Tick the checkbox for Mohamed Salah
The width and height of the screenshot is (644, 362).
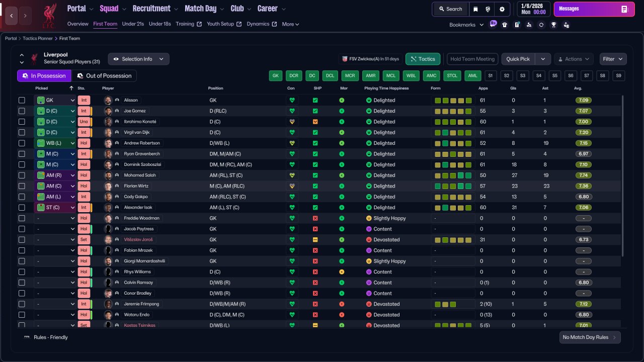[22, 175]
